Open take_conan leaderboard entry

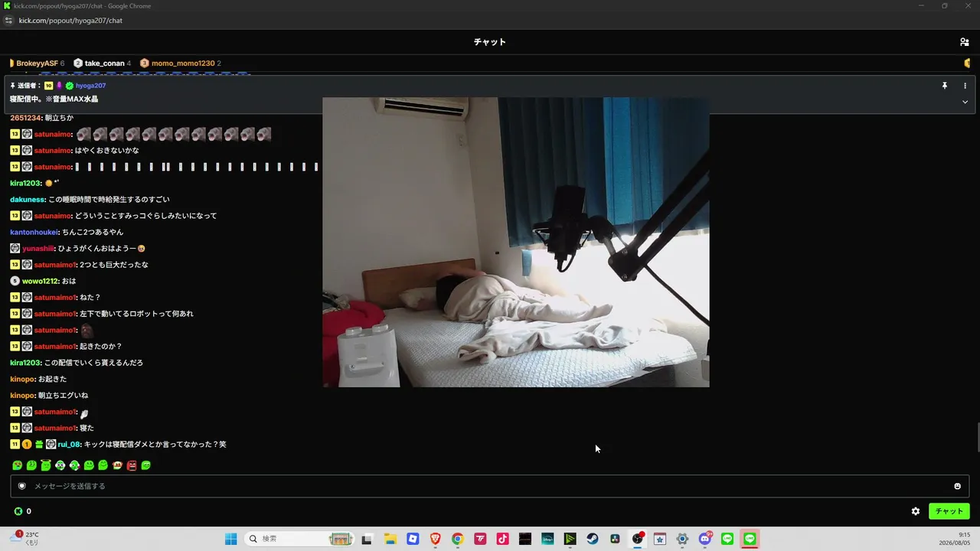(x=103, y=64)
